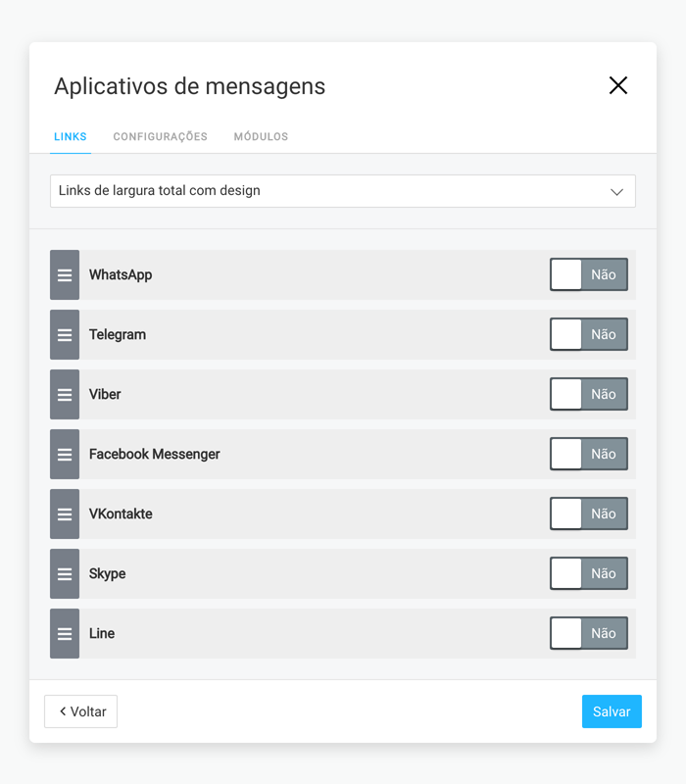
Task: Click the Viber row drag handle icon
Action: point(65,395)
